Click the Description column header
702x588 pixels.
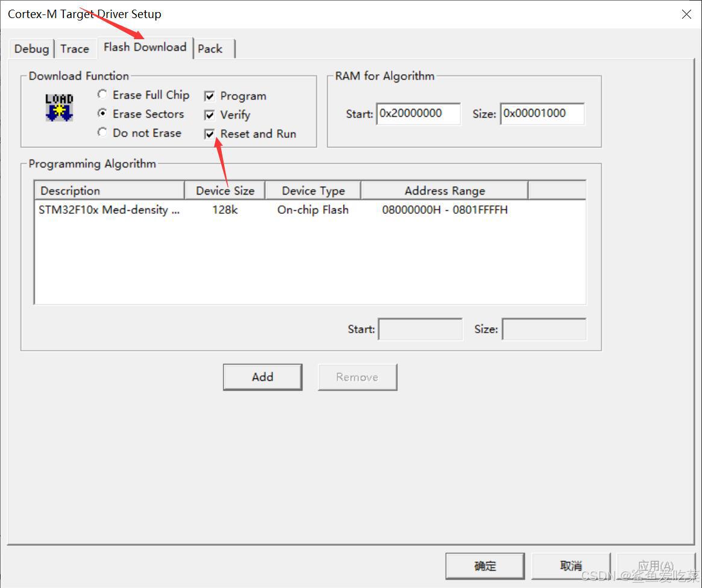110,190
